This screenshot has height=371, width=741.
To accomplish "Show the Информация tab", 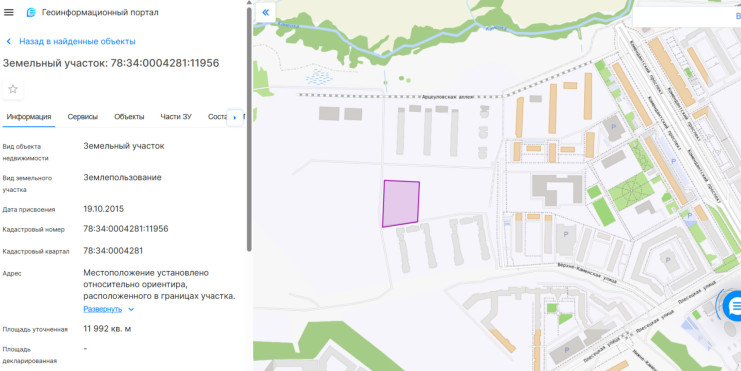I will click(x=29, y=117).
